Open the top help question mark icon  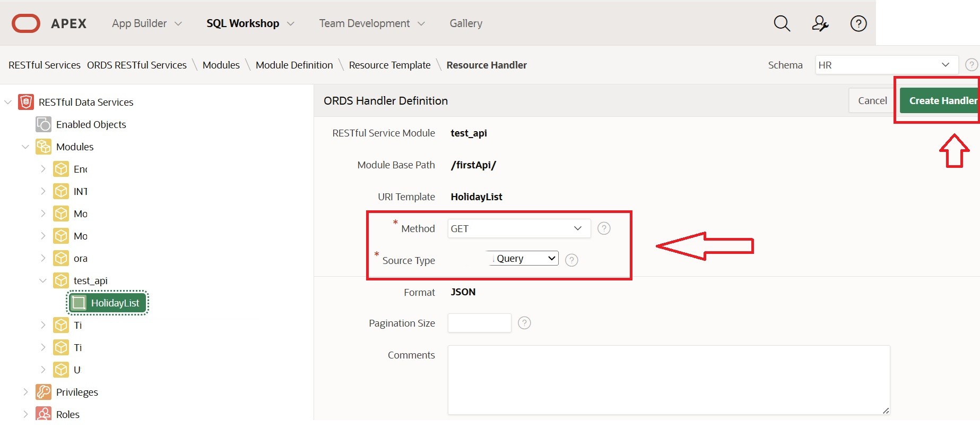pyautogui.click(x=858, y=23)
